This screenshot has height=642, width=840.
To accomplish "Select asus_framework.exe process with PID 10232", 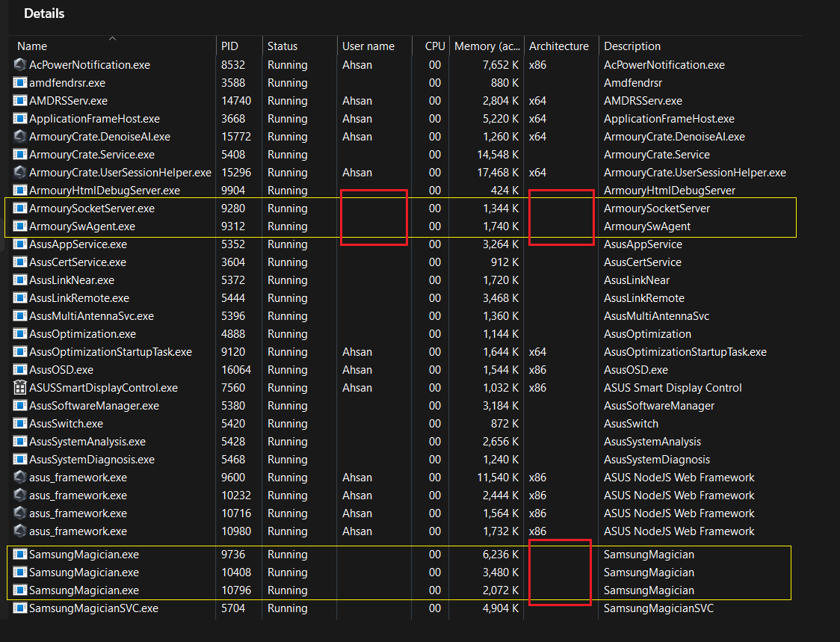I will coord(78,496).
